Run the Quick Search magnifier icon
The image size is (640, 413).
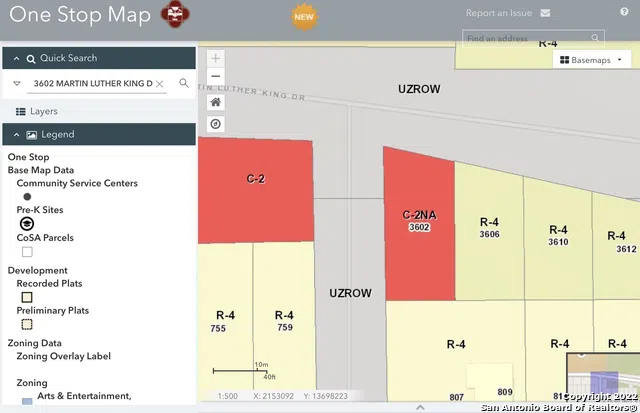coord(184,83)
